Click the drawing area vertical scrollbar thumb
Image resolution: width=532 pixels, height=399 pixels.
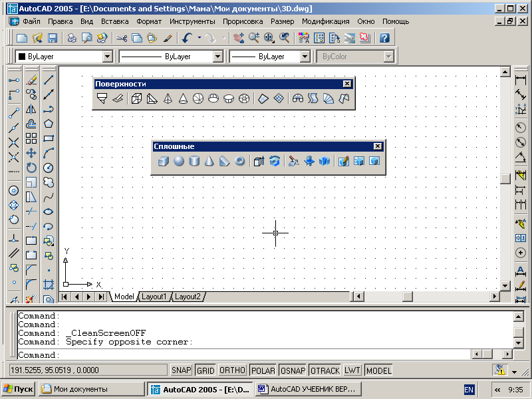(x=505, y=178)
